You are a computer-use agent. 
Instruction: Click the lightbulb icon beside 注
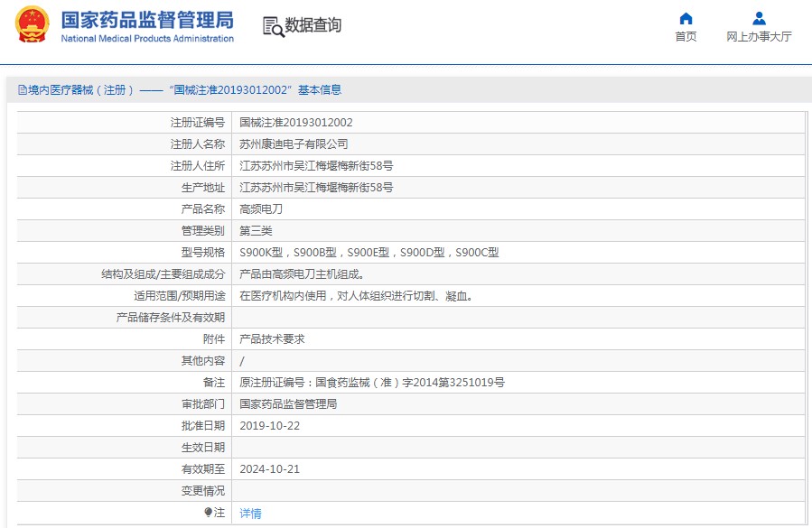click(209, 513)
